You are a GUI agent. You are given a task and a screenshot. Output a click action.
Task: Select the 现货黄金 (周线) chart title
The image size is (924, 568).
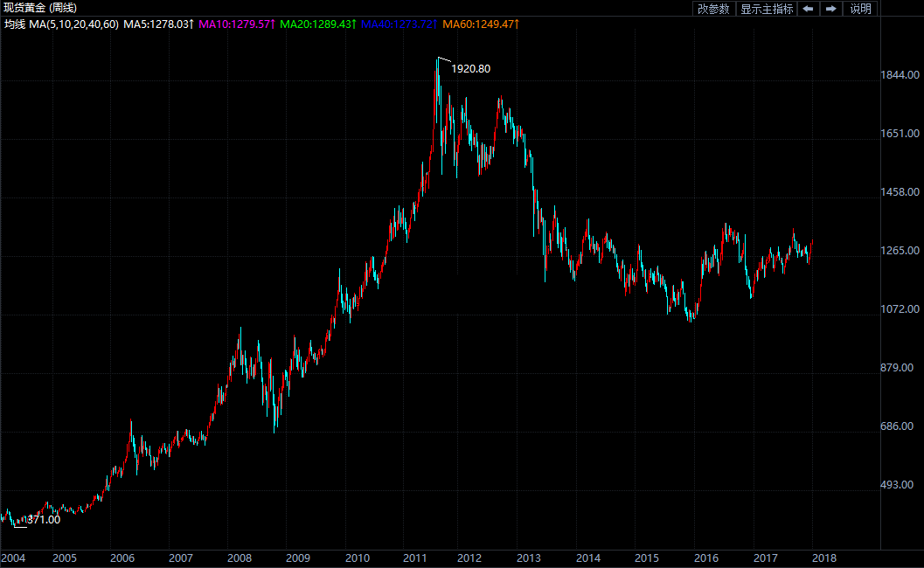tap(40, 8)
